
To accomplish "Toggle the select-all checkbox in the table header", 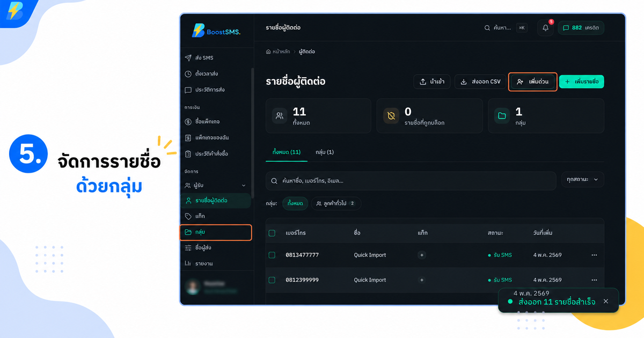I will [272, 233].
